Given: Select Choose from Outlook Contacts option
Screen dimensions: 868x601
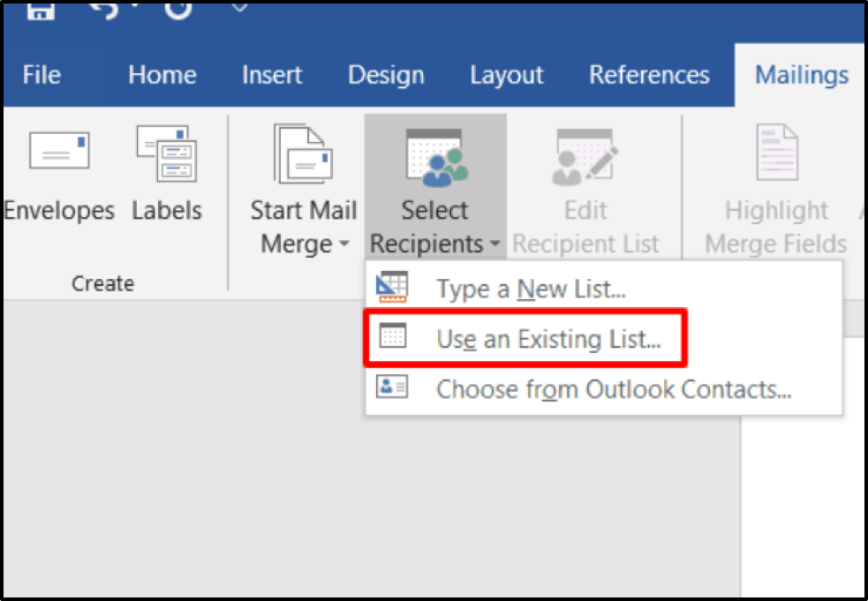Looking at the screenshot, I should coord(613,389).
